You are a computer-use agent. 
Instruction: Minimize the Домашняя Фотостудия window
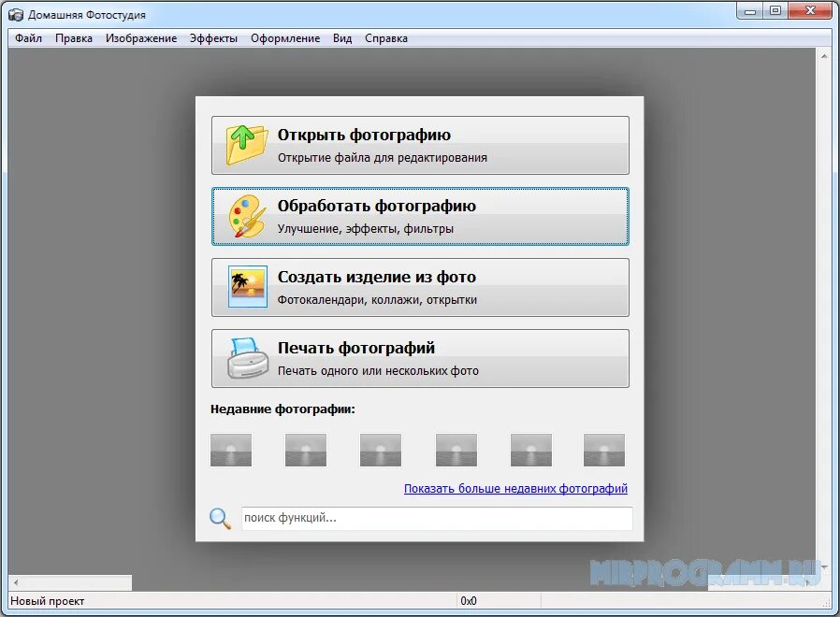click(750, 12)
